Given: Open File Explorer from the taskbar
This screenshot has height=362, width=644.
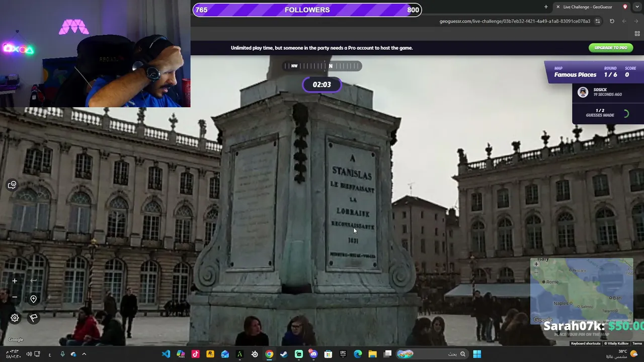Looking at the screenshot, I should [372, 354].
